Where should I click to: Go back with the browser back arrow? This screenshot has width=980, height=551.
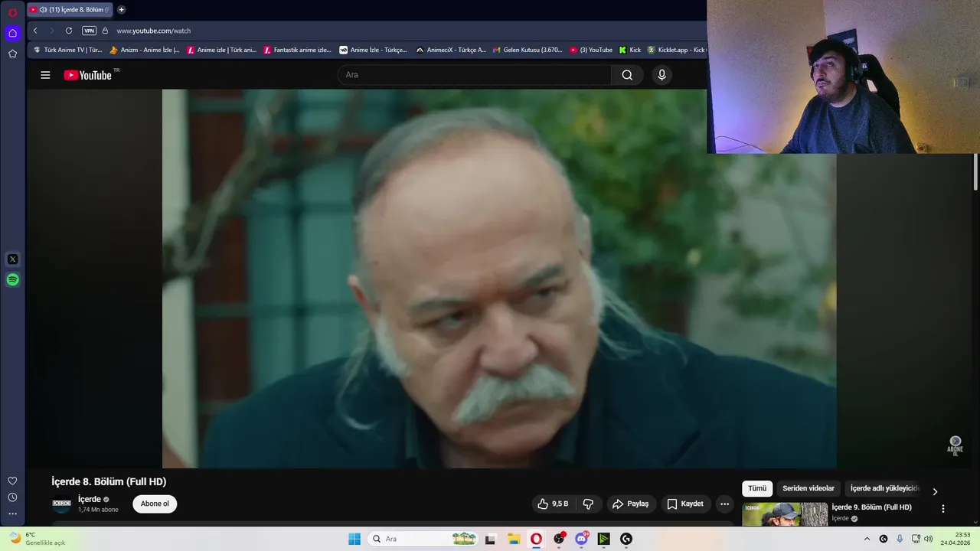(x=35, y=31)
